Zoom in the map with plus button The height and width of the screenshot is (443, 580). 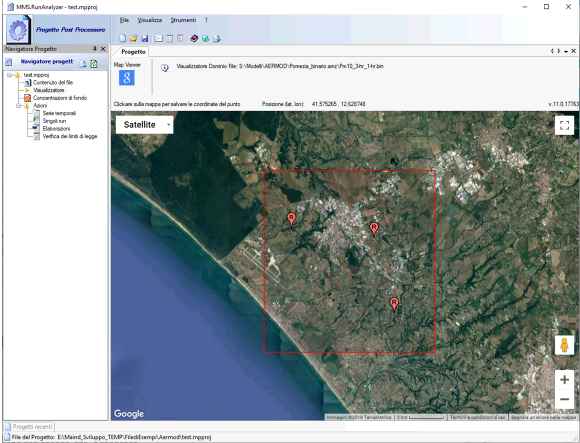(564, 380)
